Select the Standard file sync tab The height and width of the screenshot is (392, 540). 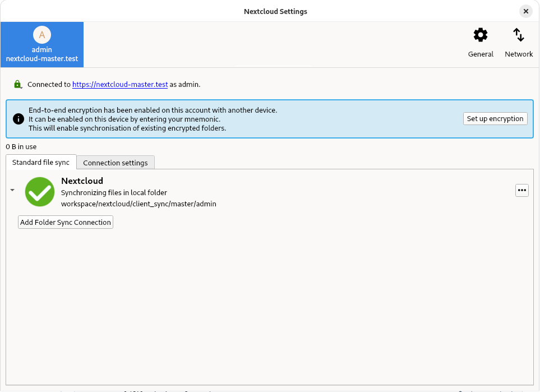click(x=41, y=162)
